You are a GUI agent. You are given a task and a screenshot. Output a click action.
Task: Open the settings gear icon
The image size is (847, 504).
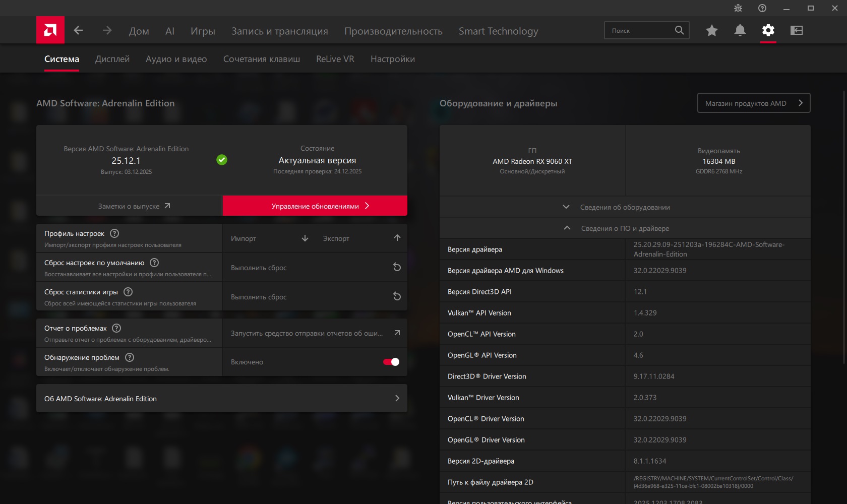tap(768, 30)
